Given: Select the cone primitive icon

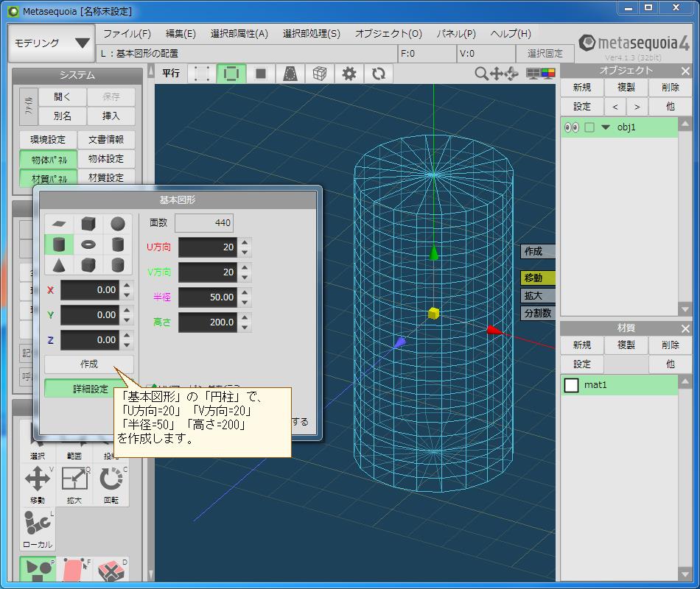Looking at the screenshot, I should [59, 266].
